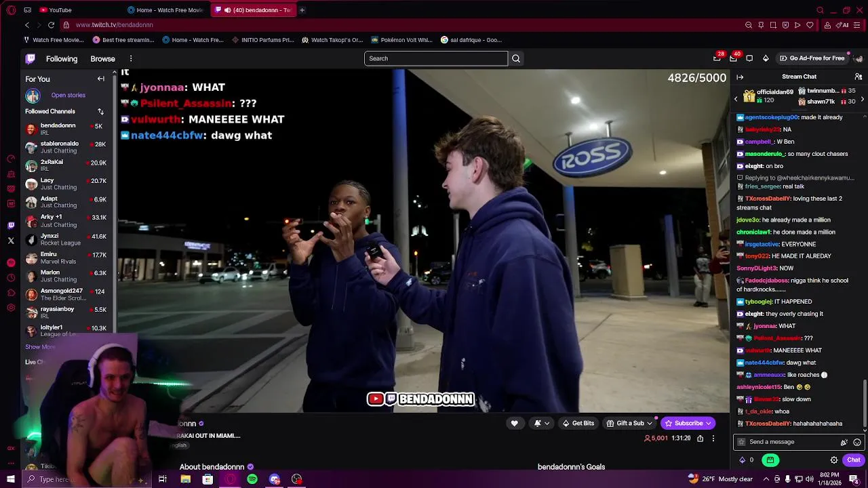Open the Whispers icon in the top nav
The width and height of the screenshot is (868, 488).
click(749, 58)
